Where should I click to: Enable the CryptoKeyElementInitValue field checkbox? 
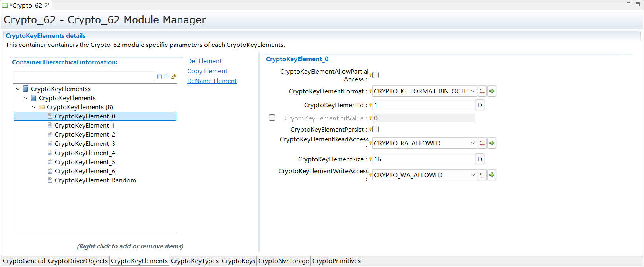[x=272, y=118]
